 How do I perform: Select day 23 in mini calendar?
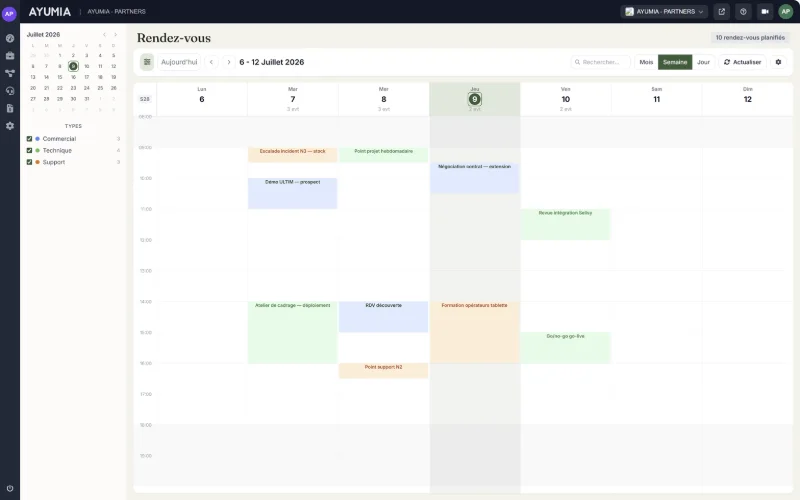pos(73,88)
